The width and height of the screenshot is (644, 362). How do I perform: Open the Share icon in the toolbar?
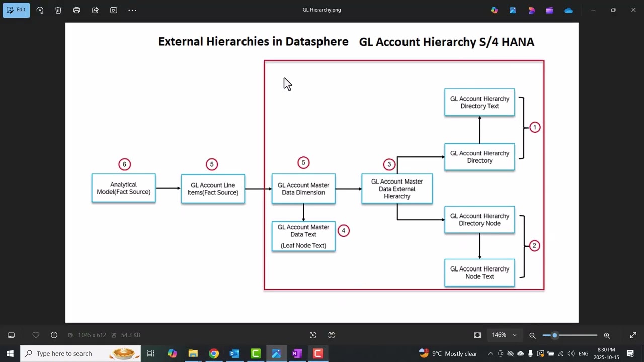tap(95, 10)
